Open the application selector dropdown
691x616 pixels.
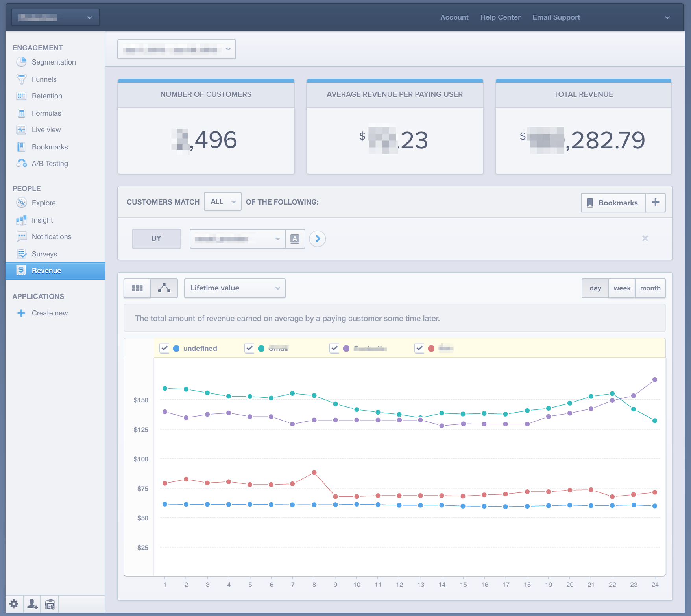55,17
